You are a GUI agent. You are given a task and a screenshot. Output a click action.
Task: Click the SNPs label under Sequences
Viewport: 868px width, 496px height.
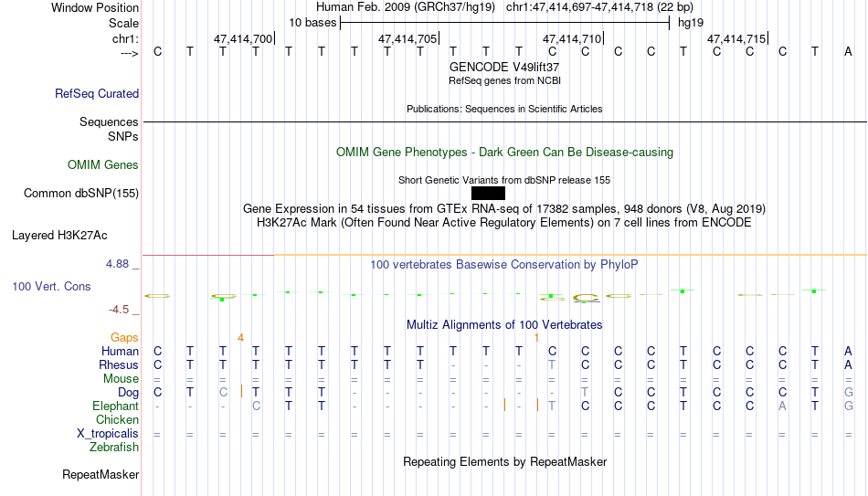[x=123, y=136]
